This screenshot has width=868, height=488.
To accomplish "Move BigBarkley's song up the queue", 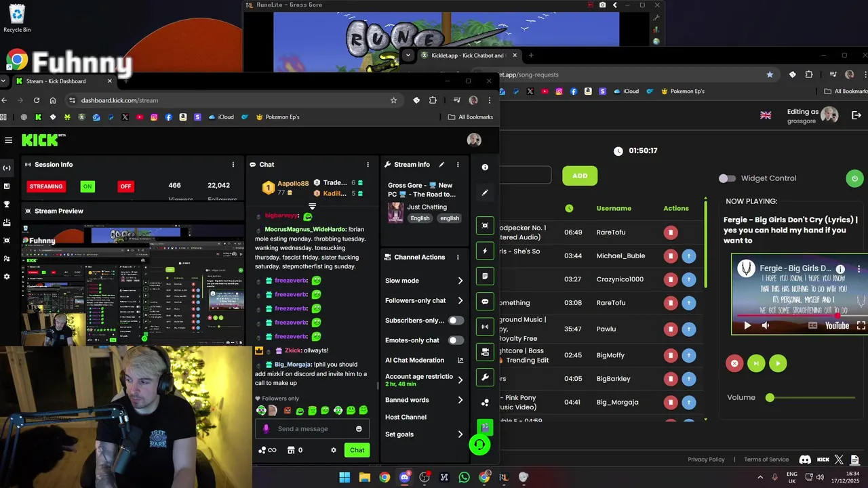I will pyautogui.click(x=688, y=379).
